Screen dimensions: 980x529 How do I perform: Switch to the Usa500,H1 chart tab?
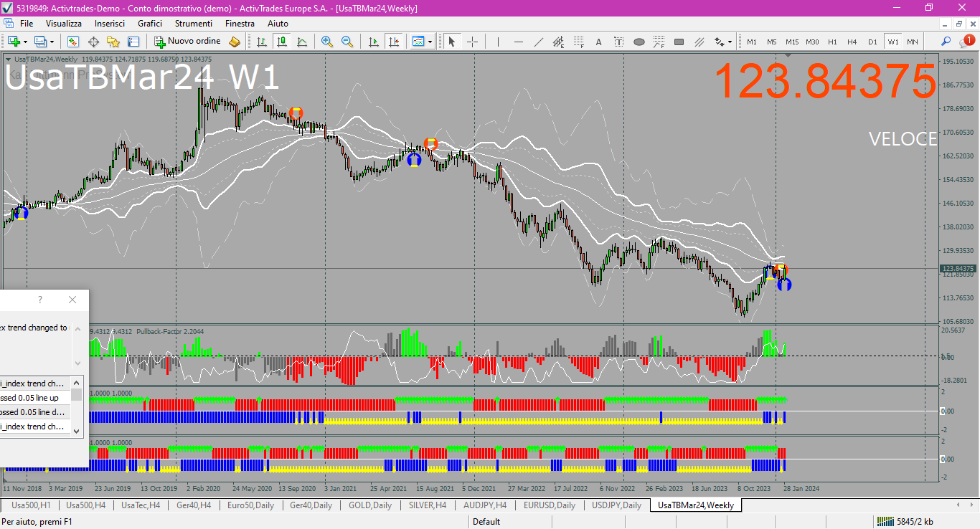[30, 505]
